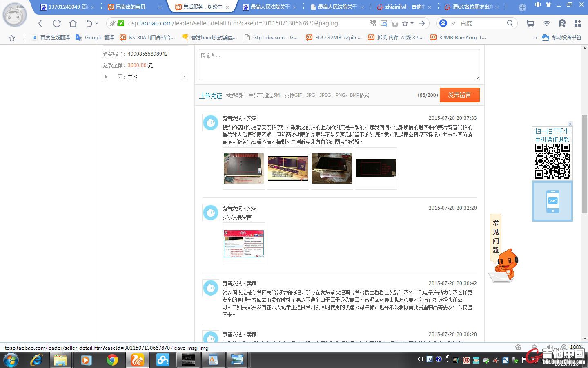The image size is (588, 368).
Task: Reload the page with refresh icon
Action: click(57, 23)
